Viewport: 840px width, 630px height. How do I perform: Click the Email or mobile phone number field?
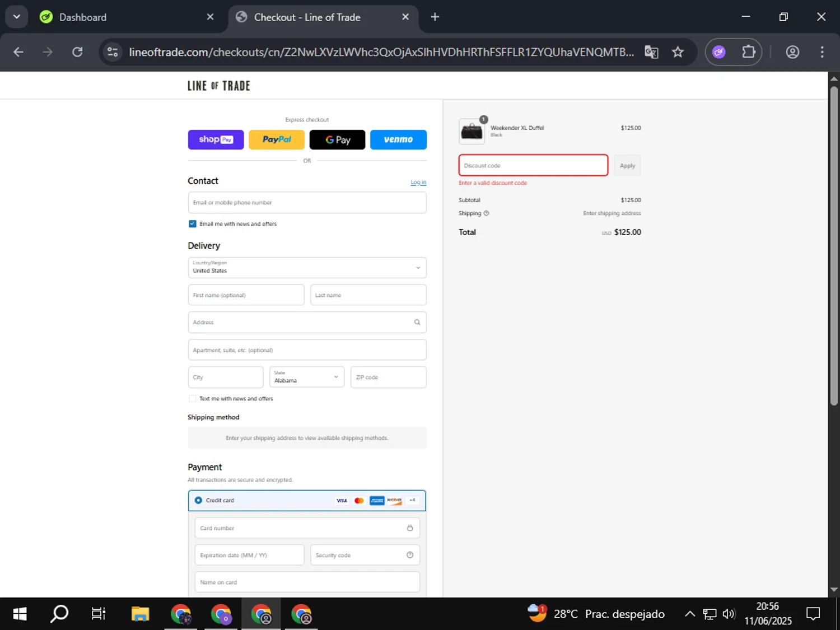307,203
